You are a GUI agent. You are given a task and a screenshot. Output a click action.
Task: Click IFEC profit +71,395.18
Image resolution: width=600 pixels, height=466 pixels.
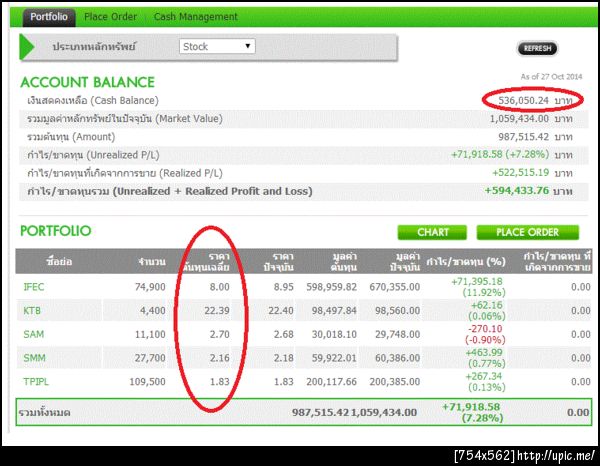click(477, 282)
